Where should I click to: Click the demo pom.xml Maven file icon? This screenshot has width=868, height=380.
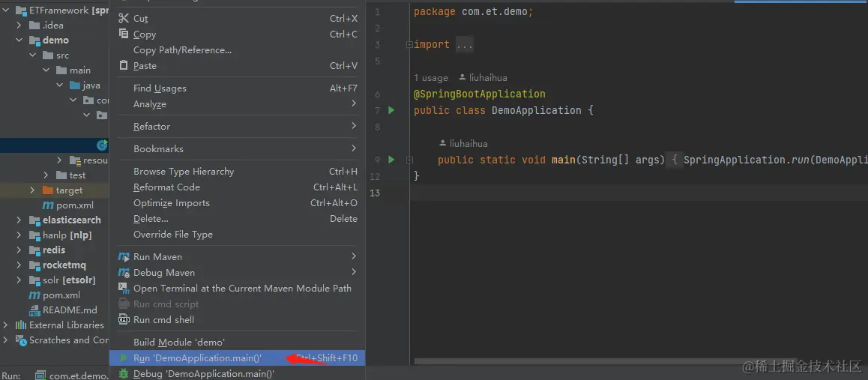click(x=48, y=205)
